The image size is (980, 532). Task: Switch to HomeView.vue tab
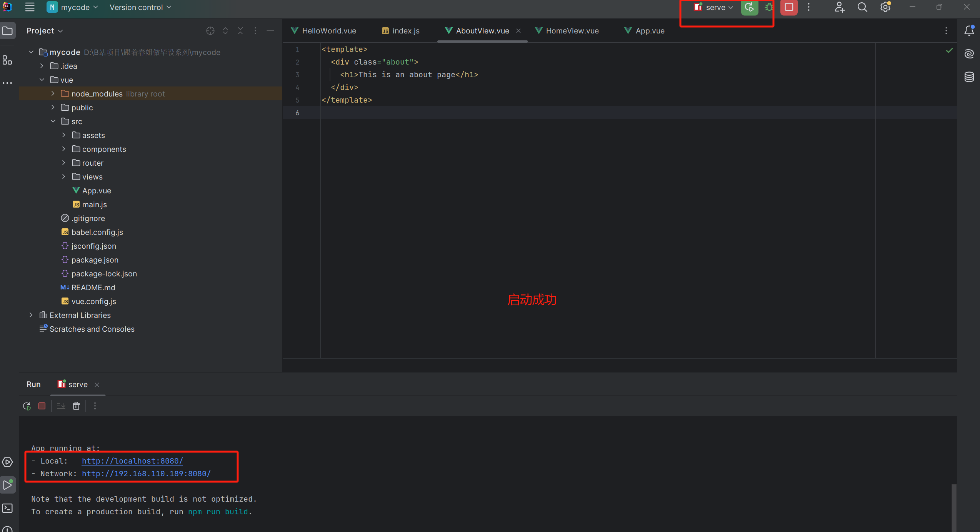click(567, 31)
